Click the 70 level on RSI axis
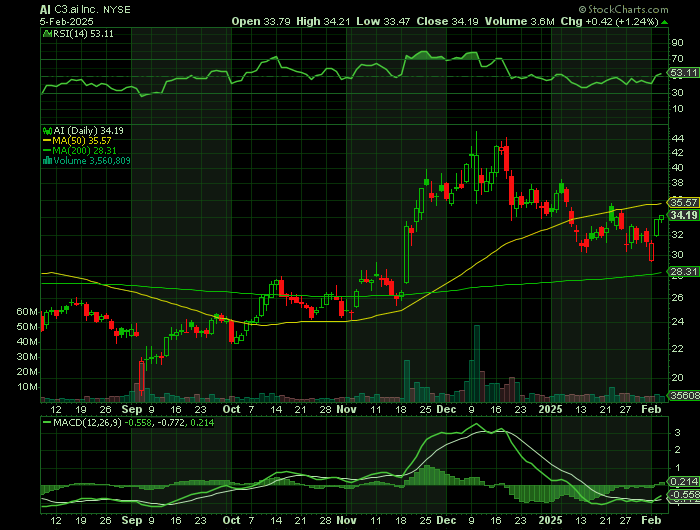The width and height of the screenshot is (700, 530). [677, 58]
